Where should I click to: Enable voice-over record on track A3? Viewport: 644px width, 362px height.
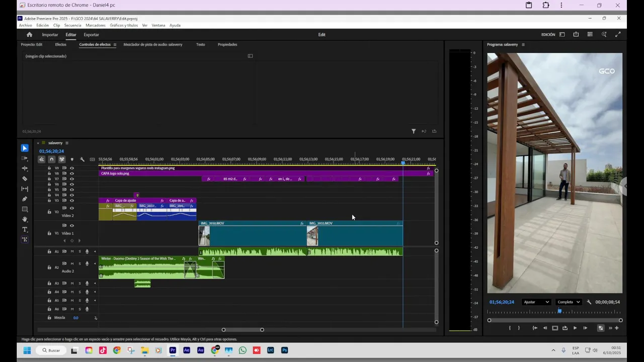pos(87,284)
